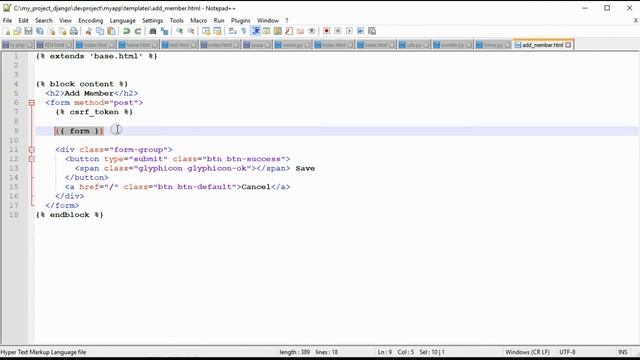The height and width of the screenshot is (360, 640).
Task: Open the File menu
Action: click(7, 20)
